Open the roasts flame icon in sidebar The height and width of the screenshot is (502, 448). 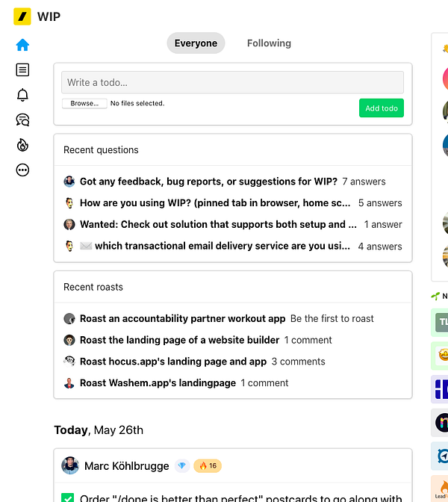click(22, 145)
